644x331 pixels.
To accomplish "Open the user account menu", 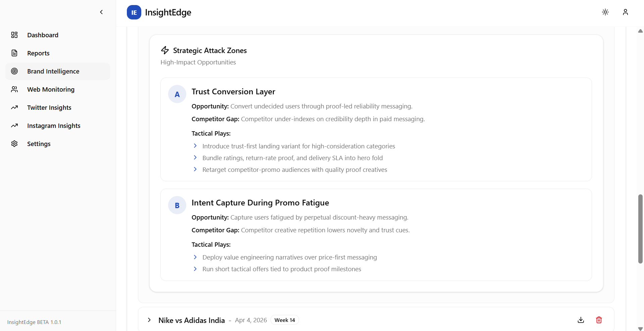I will (625, 12).
